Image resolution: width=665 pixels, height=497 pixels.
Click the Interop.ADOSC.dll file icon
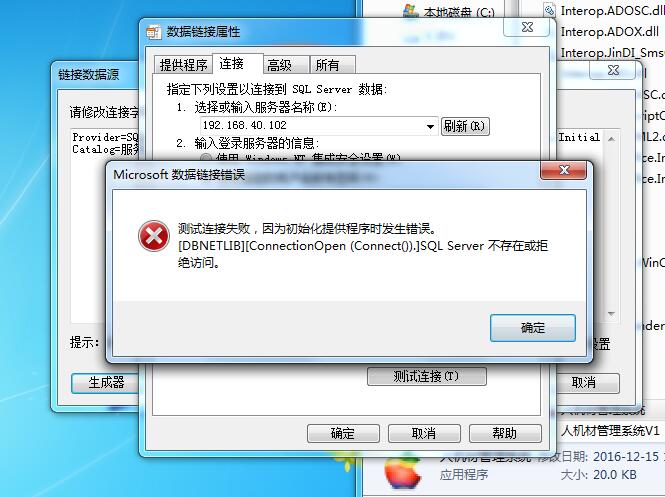click(x=550, y=10)
